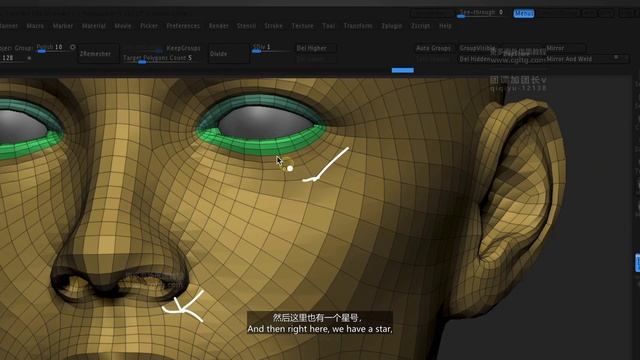The width and height of the screenshot is (640, 360).
Task: Toggle the Menus button
Action: click(x=524, y=13)
